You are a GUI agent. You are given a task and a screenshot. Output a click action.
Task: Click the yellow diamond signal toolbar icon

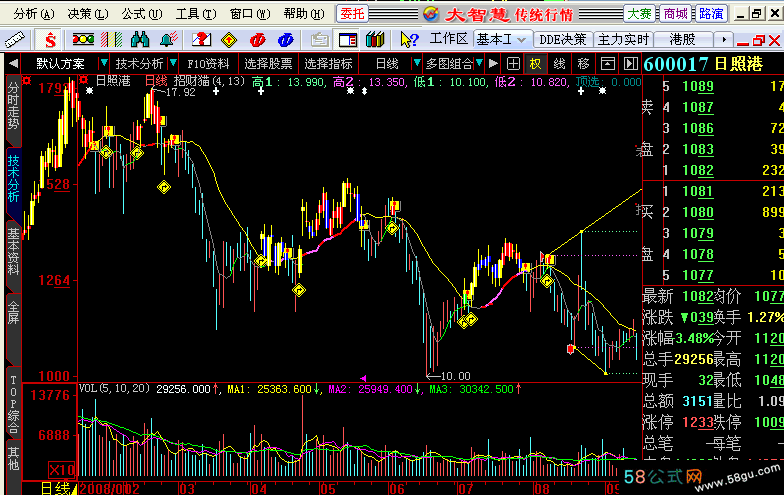tap(228, 39)
